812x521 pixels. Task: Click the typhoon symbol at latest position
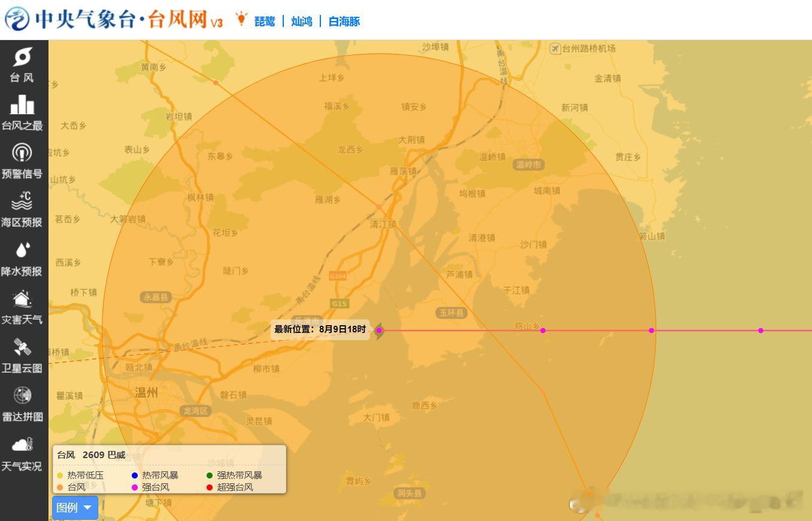379,330
